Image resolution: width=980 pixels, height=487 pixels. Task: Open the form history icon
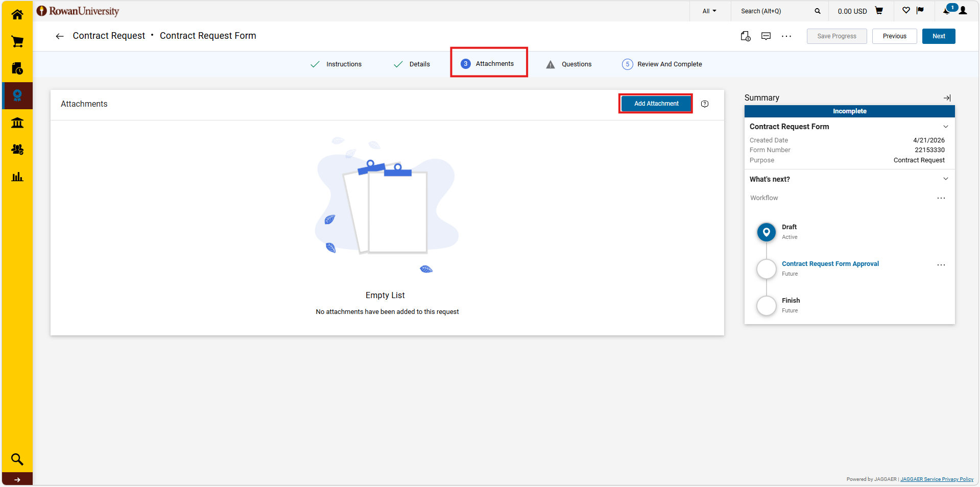[746, 36]
